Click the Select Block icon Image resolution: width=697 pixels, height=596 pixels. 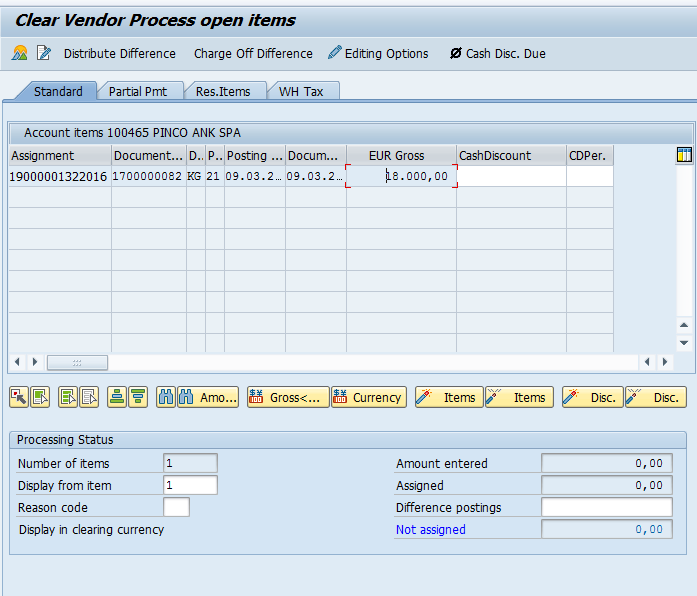40,397
